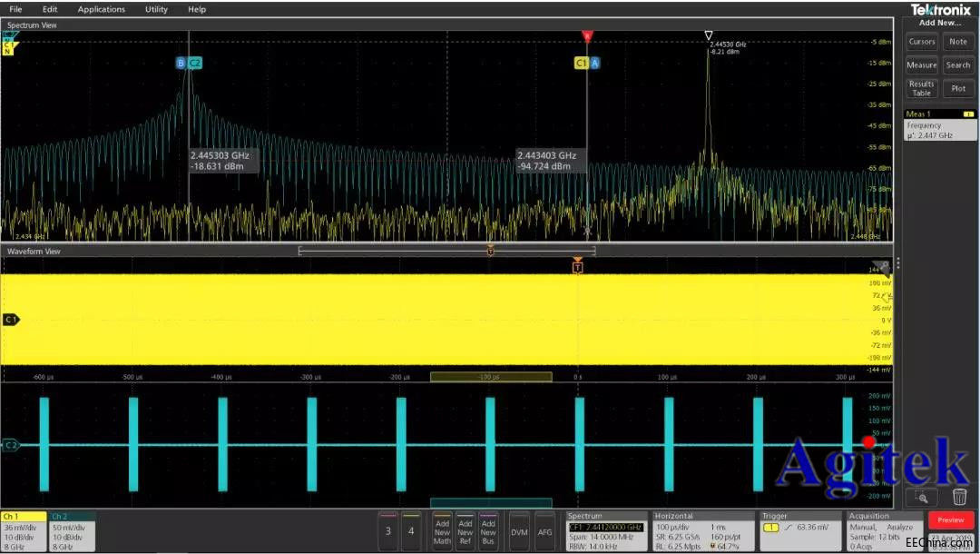Screen dimensions: 980x554
Task: Select the C2 waveform handle
Action: coord(11,445)
